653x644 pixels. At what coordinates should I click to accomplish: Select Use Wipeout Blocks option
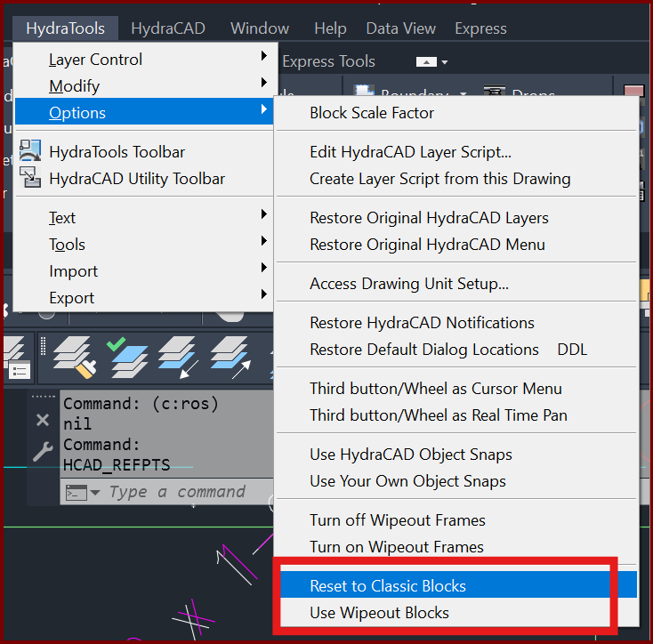tap(379, 613)
